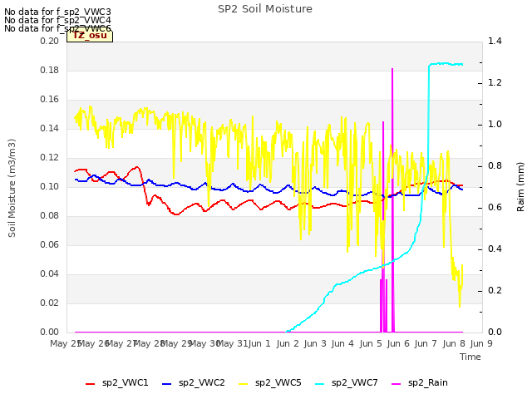Screen dimensions: 532x399
Task: Click the 'Jun 9' date tick label
Action: tap(481, 344)
